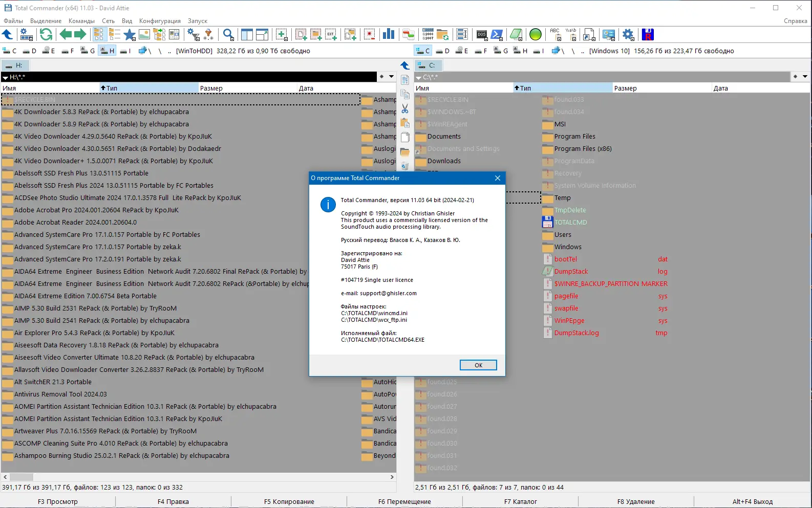Viewport: 812px width, 508px height.
Task: Open the magnifier search files icon
Action: [x=229, y=35]
